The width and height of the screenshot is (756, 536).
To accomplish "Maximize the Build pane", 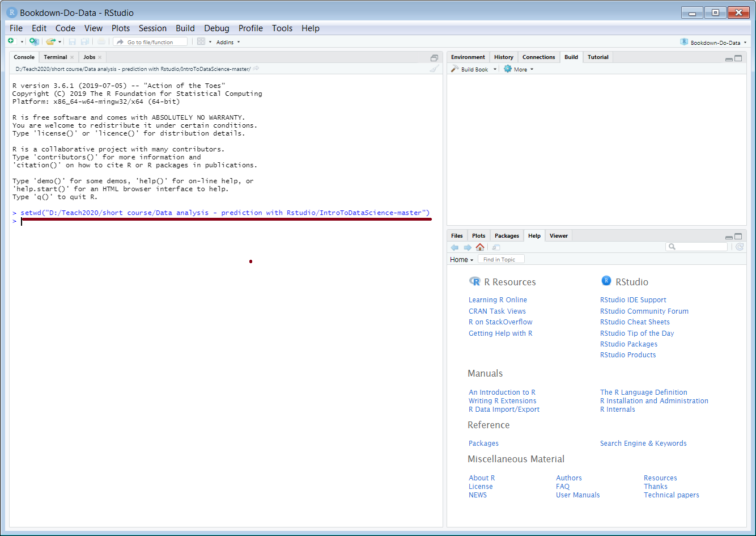I will pyautogui.click(x=738, y=58).
